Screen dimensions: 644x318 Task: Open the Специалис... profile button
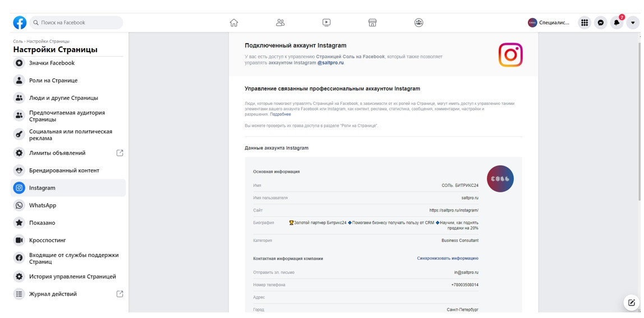click(x=549, y=22)
